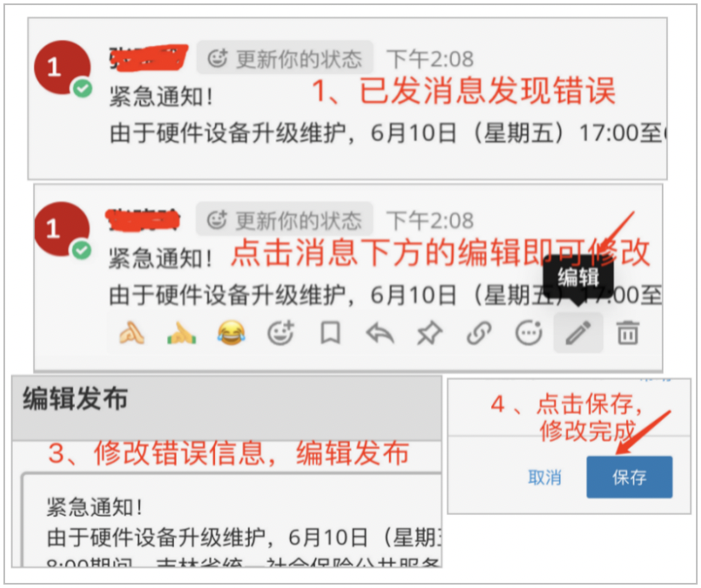Click the pencil edit icon
701x588 pixels.
coord(578,333)
